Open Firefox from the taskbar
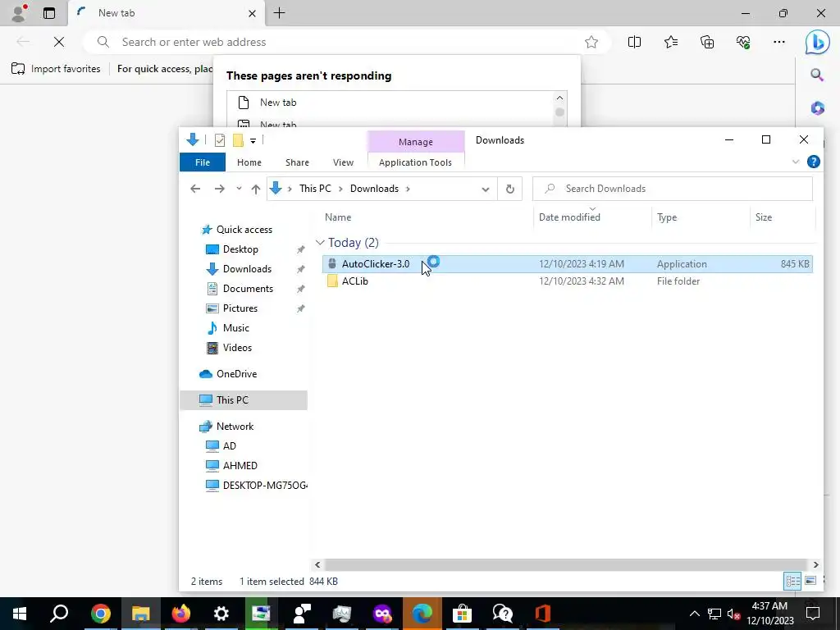The height and width of the screenshot is (630, 840). click(x=180, y=614)
